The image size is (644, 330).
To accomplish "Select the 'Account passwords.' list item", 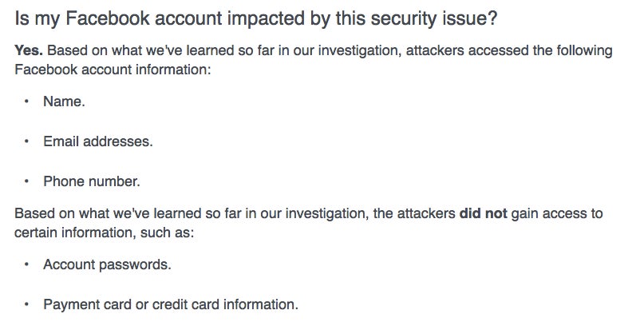I will coord(107,264).
